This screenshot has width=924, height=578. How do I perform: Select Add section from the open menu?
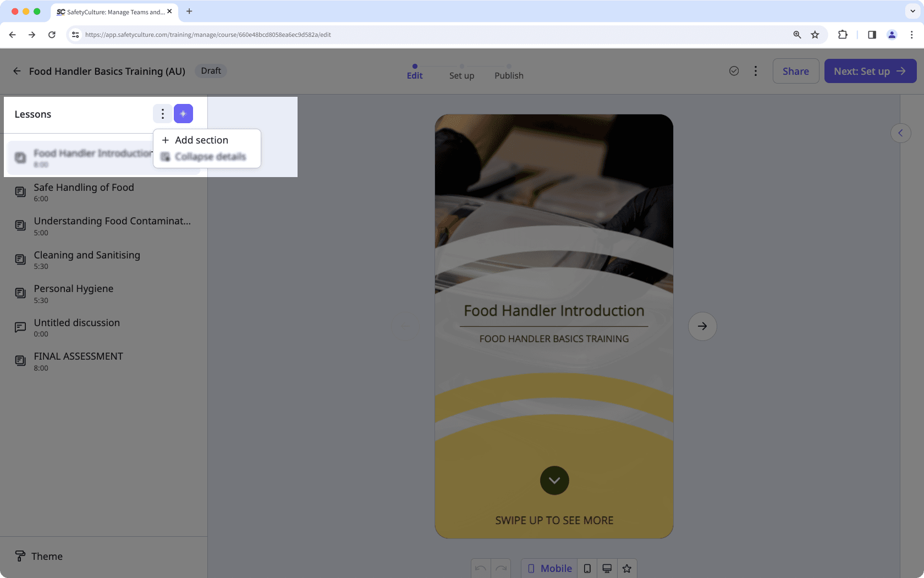pos(201,140)
